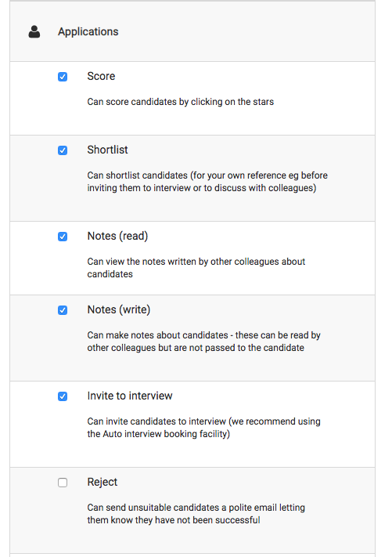Click description about viewing colleagues' notes

(196, 268)
